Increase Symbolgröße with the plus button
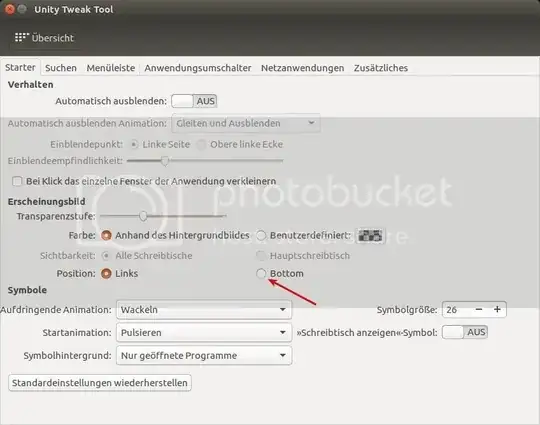 coord(497,309)
